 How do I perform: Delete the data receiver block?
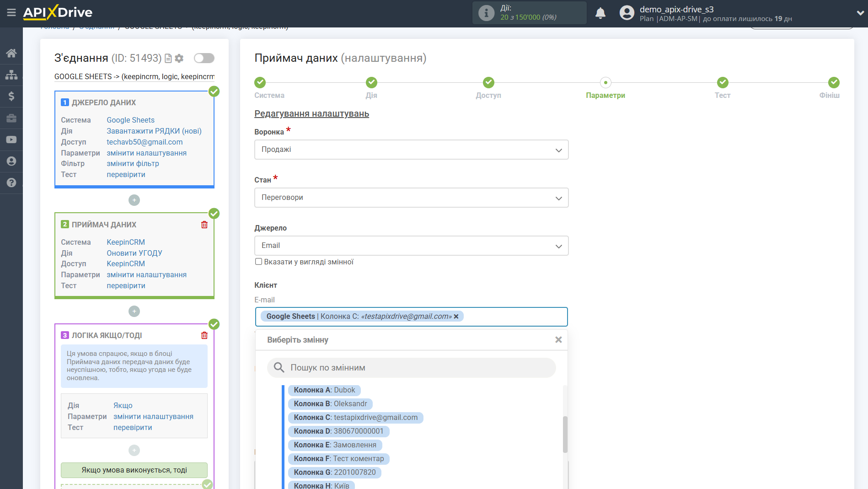pyautogui.click(x=204, y=225)
